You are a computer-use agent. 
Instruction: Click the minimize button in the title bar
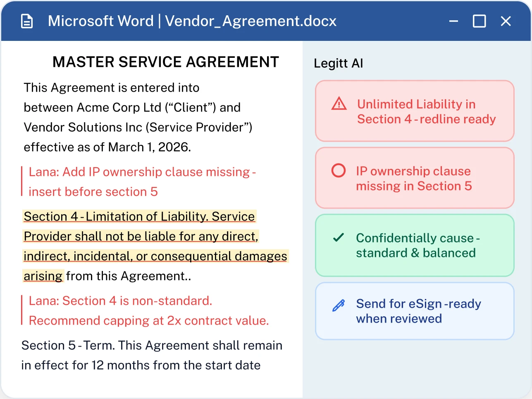(453, 21)
